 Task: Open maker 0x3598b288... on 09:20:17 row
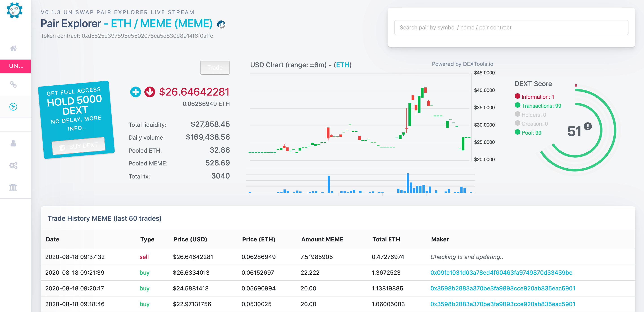tap(503, 288)
